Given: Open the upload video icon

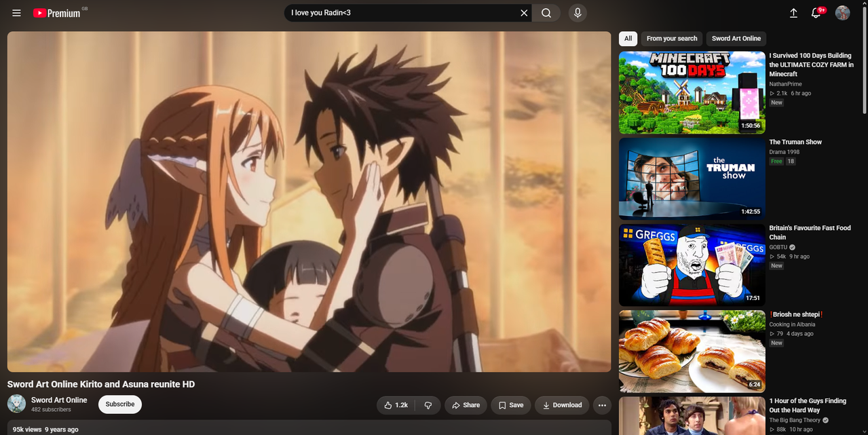Looking at the screenshot, I should [793, 13].
